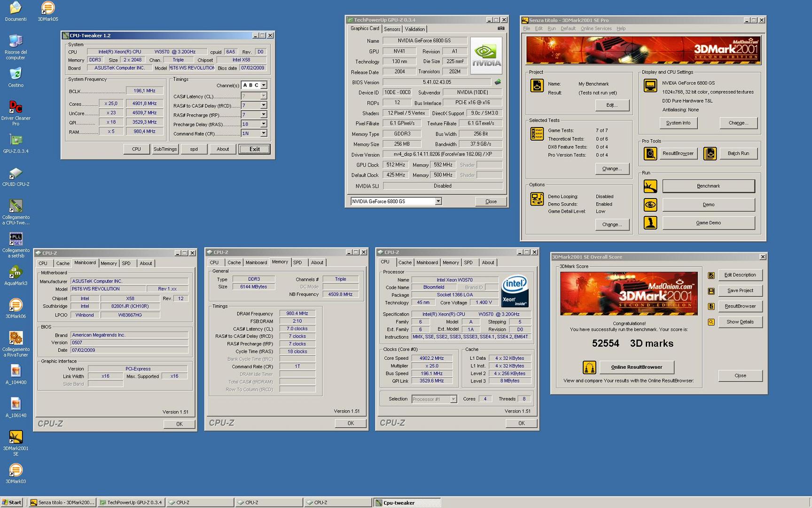
Task: Select Cache tab in CPU-Z Mainboard window
Action: click(62, 263)
